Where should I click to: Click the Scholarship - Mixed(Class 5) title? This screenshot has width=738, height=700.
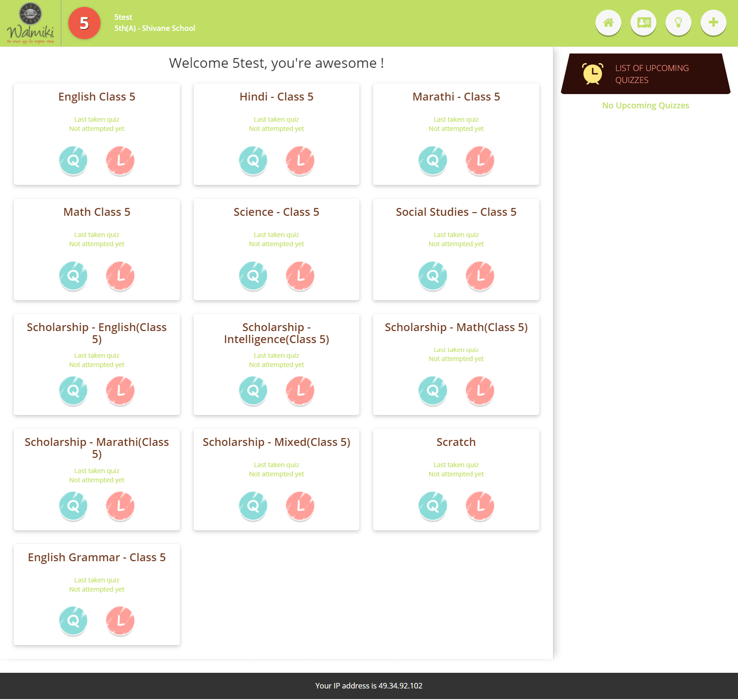pos(276,442)
